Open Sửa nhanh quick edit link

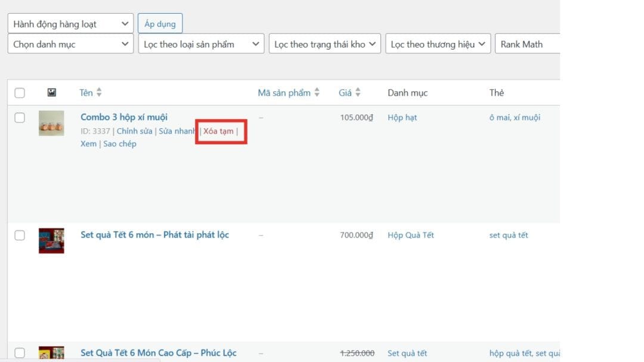click(x=177, y=131)
